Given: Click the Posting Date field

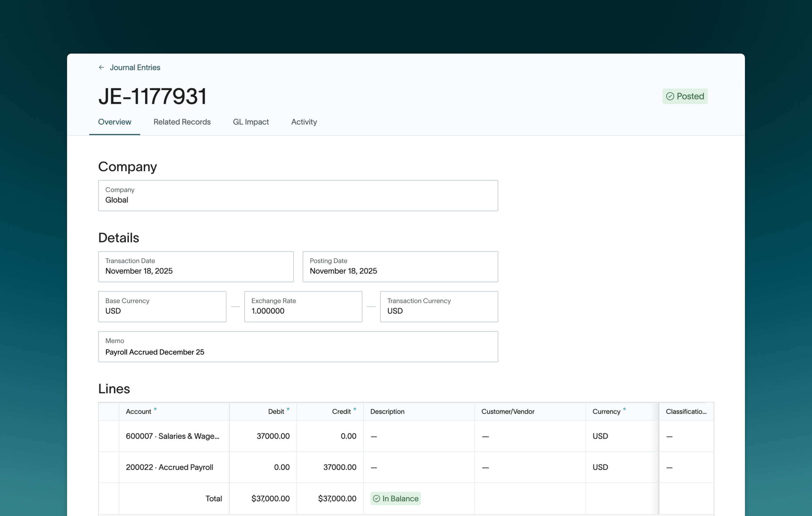Looking at the screenshot, I should (x=400, y=267).
